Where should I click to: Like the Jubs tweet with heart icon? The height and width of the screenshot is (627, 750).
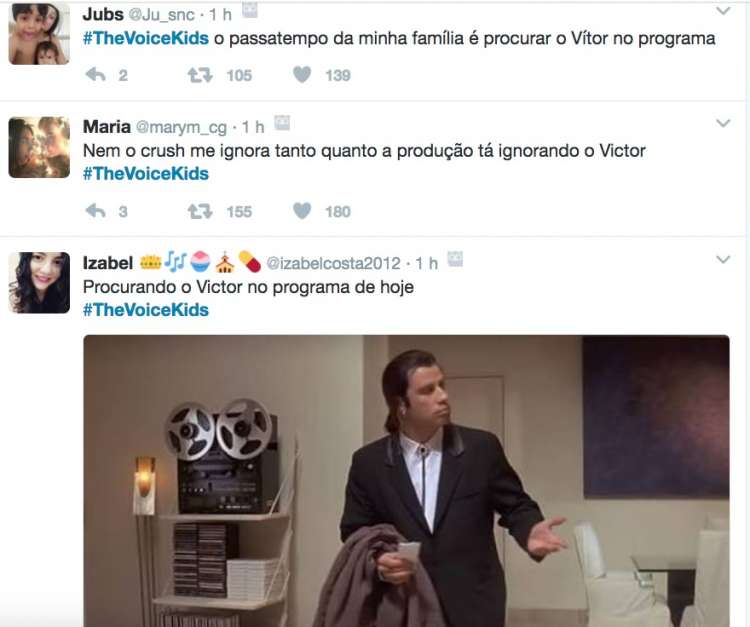(x=302, y=75)
